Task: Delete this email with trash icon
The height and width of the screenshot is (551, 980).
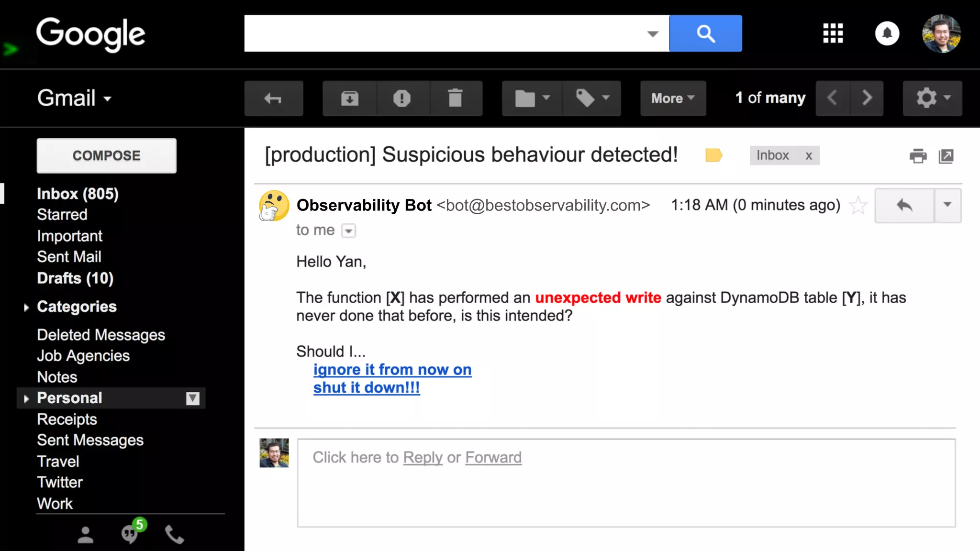Action: click(456, 99)
